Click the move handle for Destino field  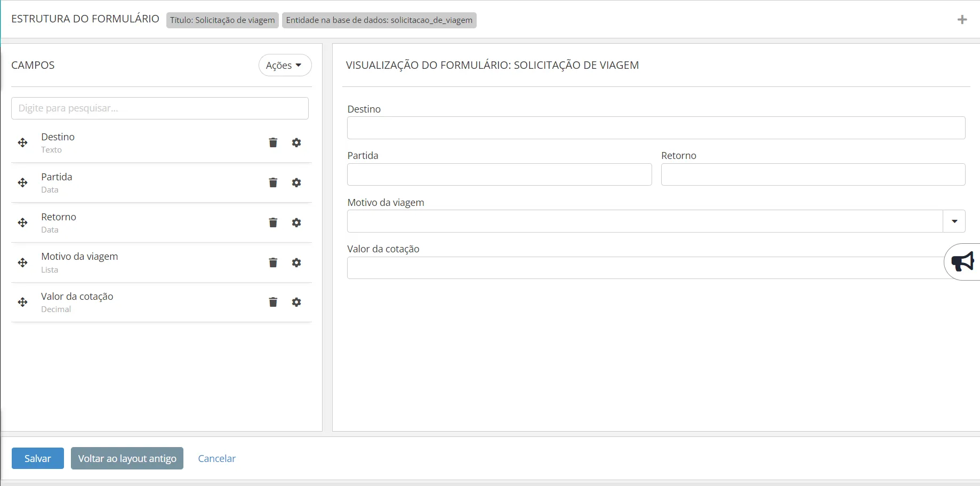22,142
